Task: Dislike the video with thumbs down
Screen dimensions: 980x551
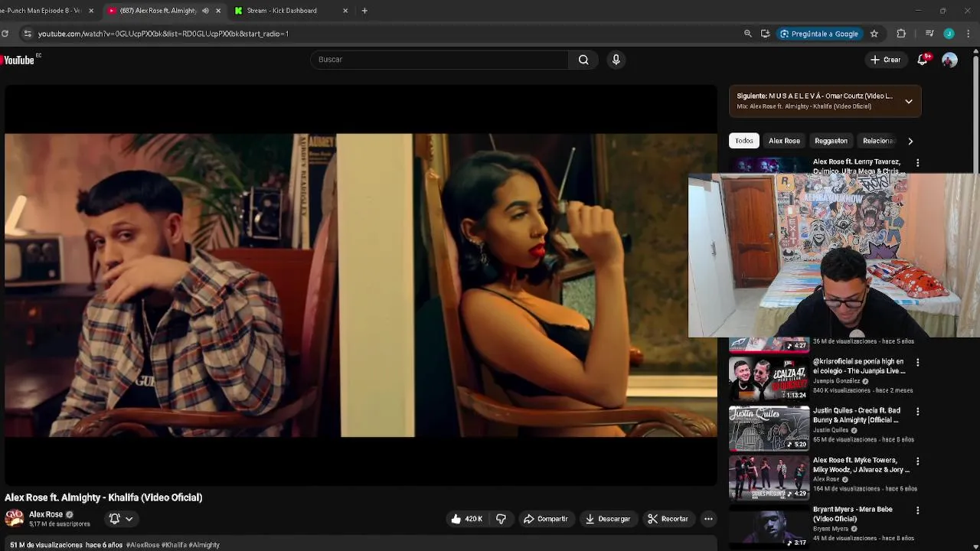Action: 501,519
